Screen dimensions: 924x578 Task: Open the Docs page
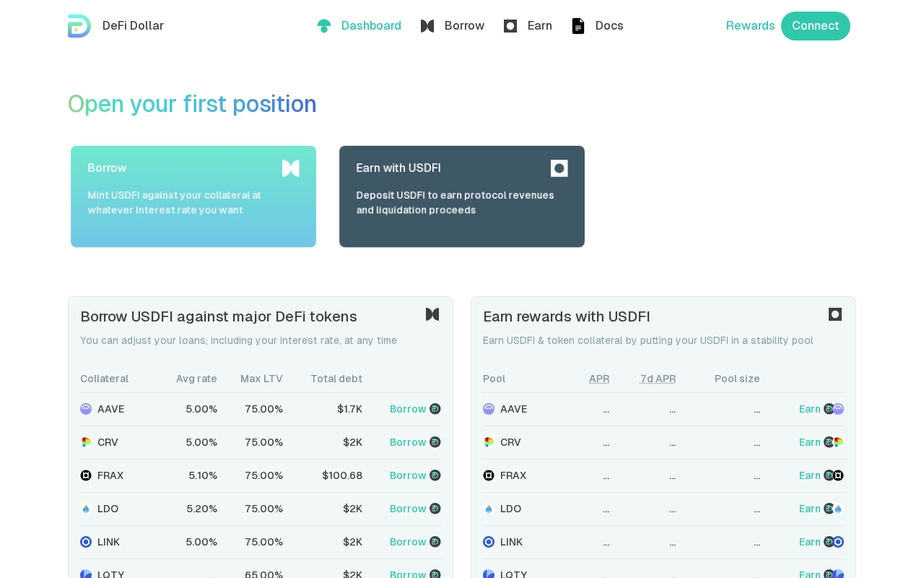coord(598,26)
